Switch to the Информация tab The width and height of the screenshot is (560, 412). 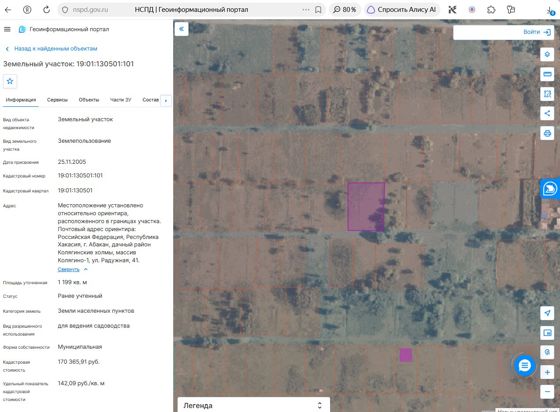point(21,100)
